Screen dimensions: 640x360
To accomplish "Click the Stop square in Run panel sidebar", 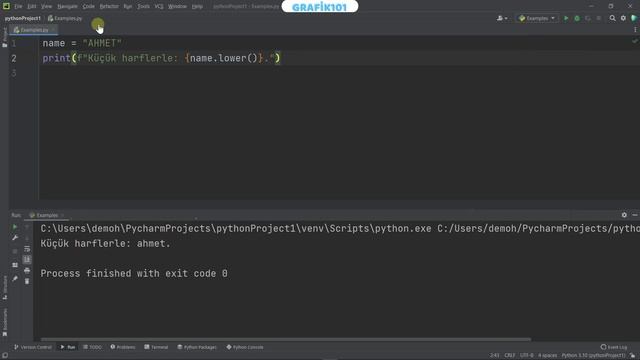I will coord(15,251).
